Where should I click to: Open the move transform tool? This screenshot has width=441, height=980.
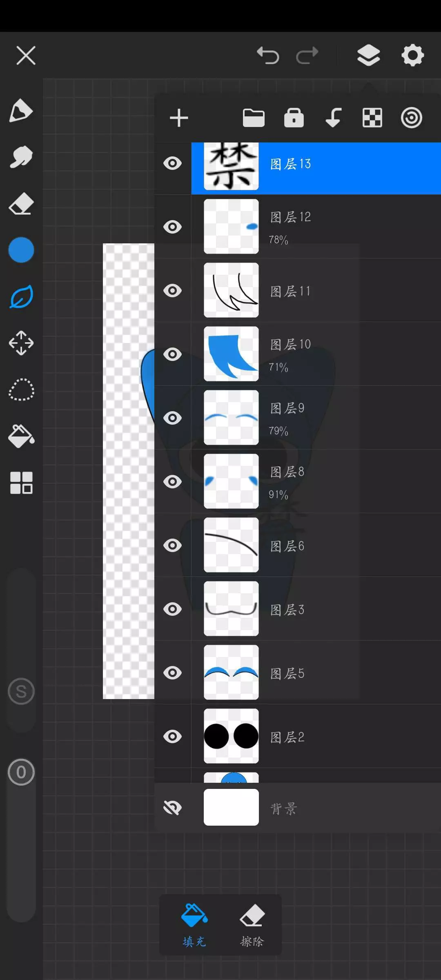21,343
